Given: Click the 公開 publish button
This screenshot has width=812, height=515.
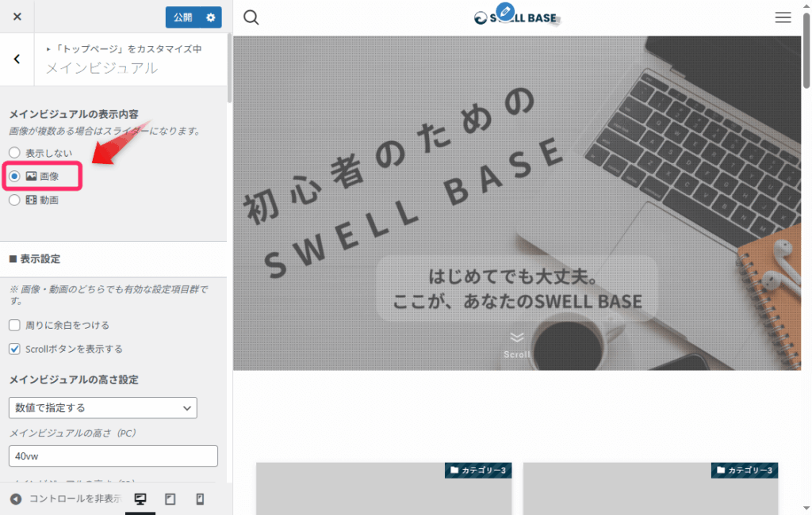Looking at the screenshot, I should (183, 17).
